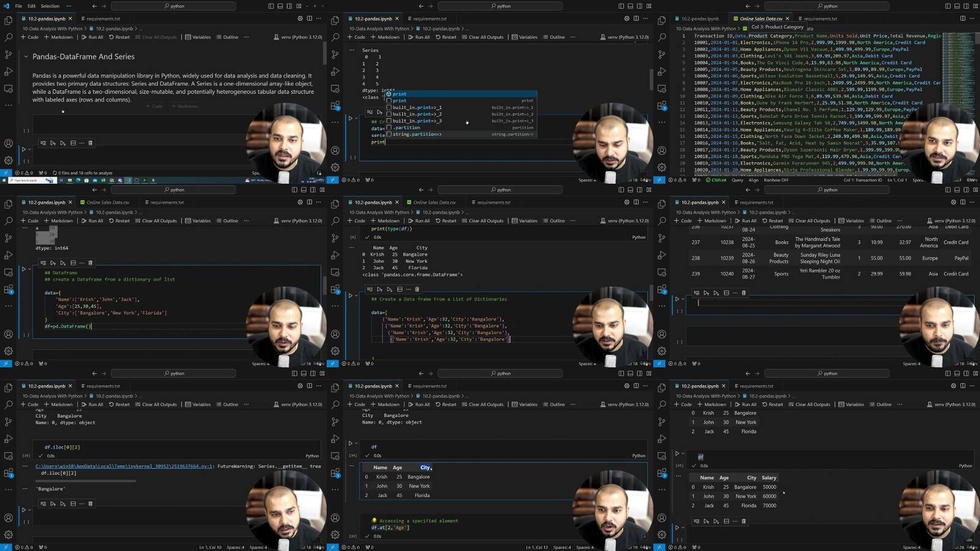This screenshot has width=980, height=551.
Task: Click the VS Code logo beside File menu
Action: pos(6,6)
